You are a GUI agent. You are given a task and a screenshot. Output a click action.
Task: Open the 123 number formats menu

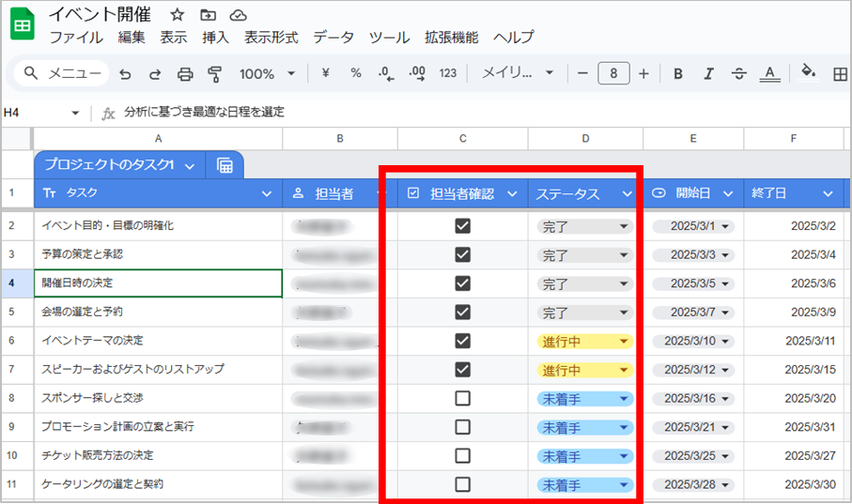click(448, 73)
